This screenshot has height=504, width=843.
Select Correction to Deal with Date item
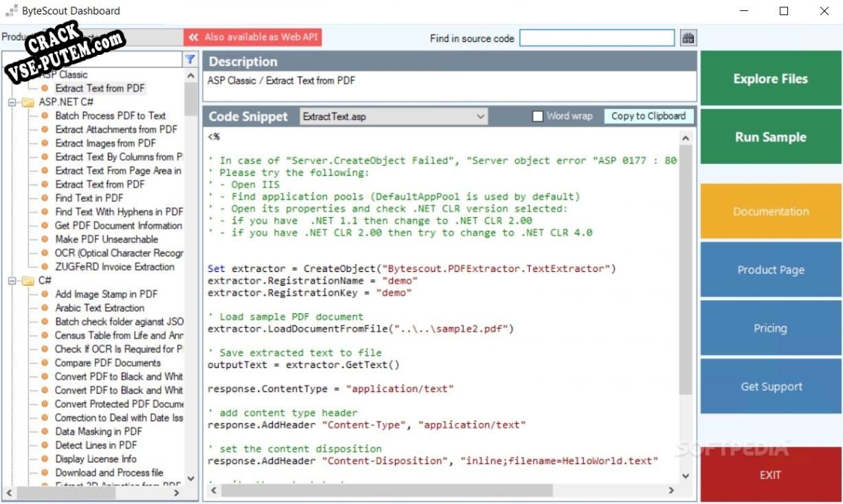pos(119,418)
